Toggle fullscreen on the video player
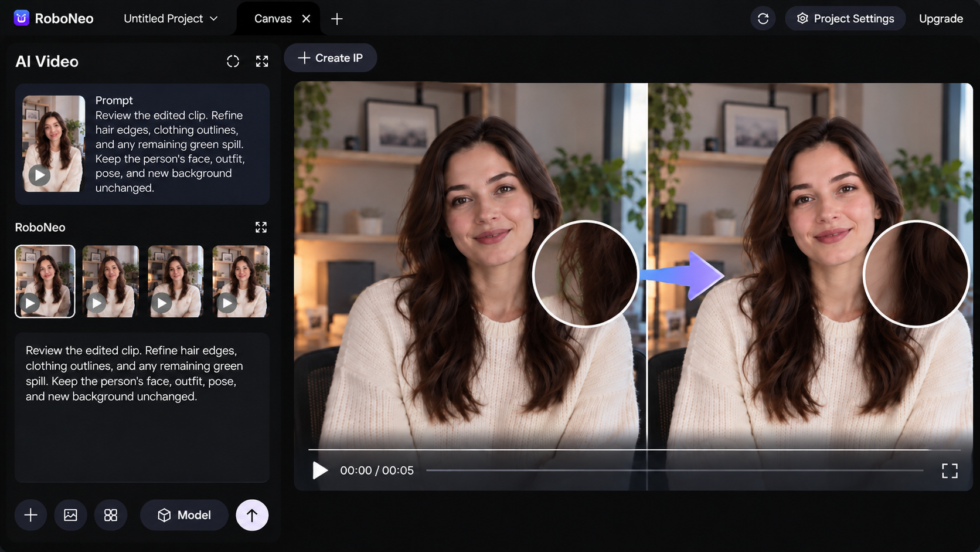This screenshot has height=552, width=980. point(950,470)
